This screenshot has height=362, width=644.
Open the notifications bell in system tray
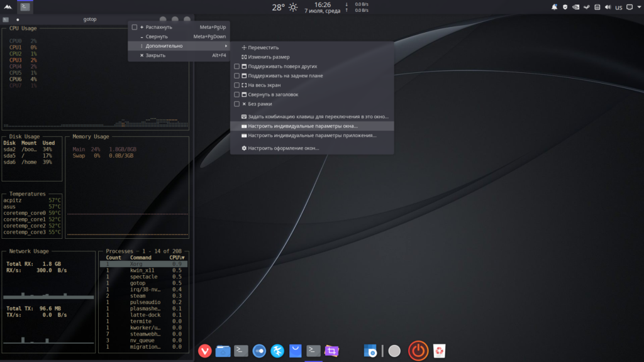[x=555, y=7]
